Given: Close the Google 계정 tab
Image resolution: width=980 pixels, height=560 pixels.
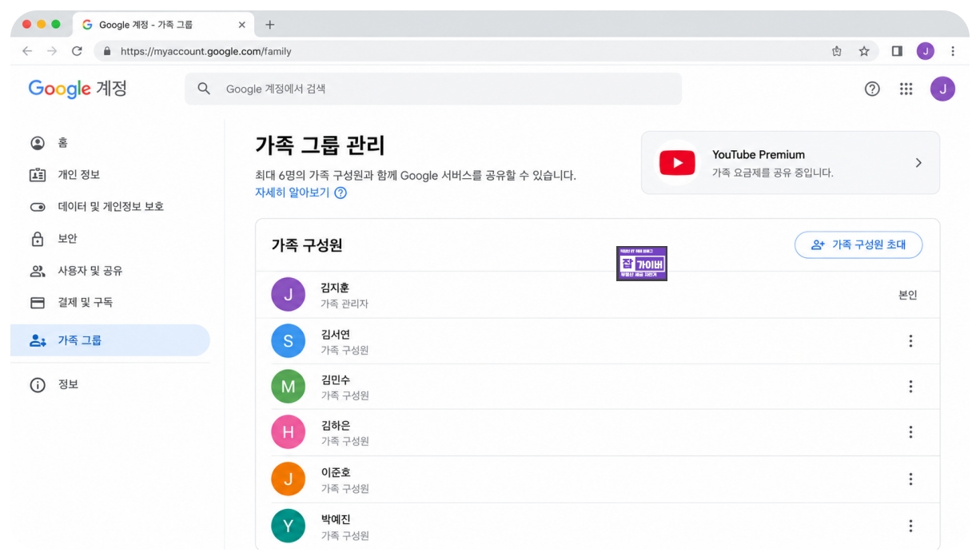Looking at the screenshot, I should [x=242, y=25].
